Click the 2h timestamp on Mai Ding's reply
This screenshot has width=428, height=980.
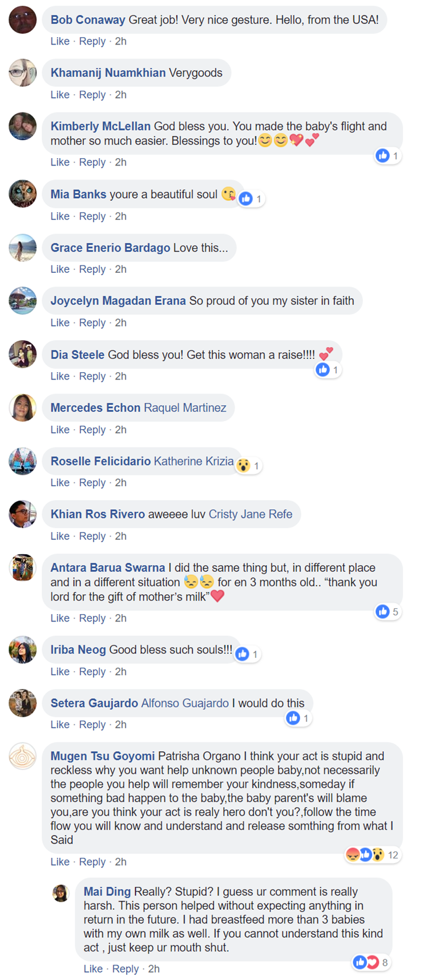point(154,969)
